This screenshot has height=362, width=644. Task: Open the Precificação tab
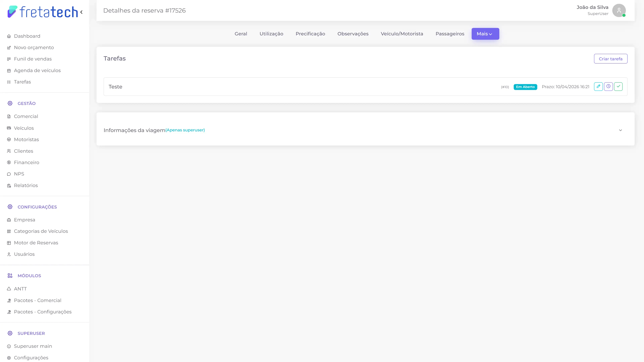click(310, 34)
